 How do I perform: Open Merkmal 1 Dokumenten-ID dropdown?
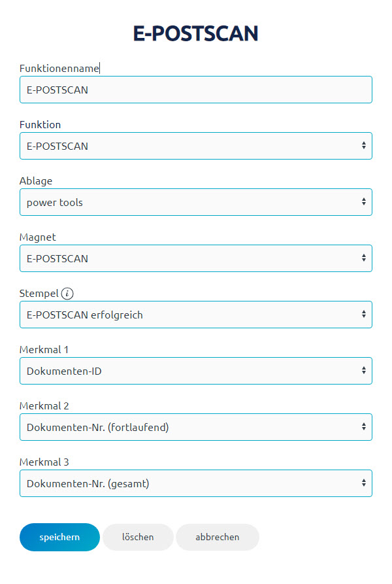pyautogui.click(x=196, y=371)
